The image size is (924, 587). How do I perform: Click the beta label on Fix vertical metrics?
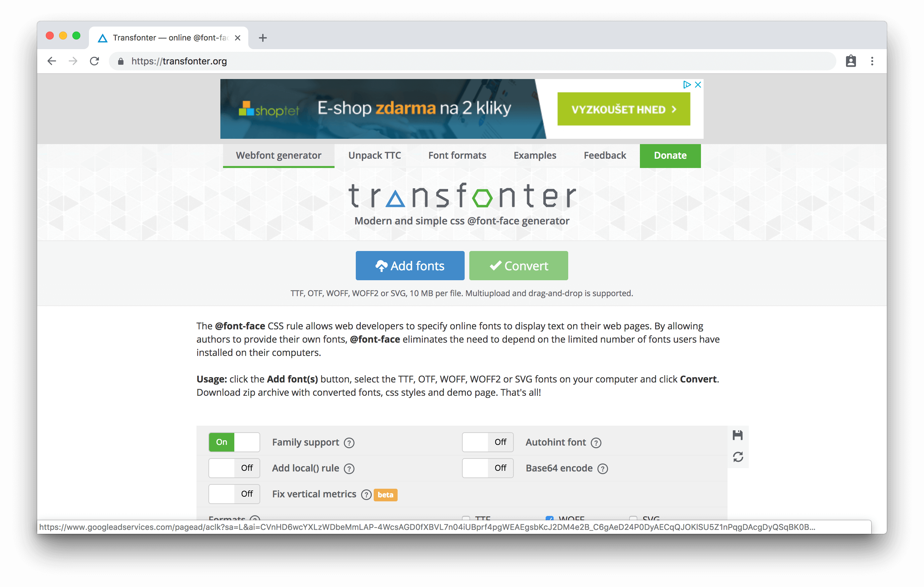pyautogui.click(x=385, y=494)
